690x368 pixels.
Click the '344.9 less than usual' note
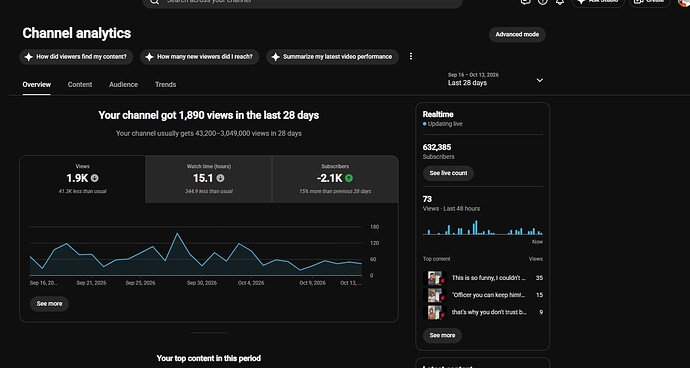(x=209, y=191)
